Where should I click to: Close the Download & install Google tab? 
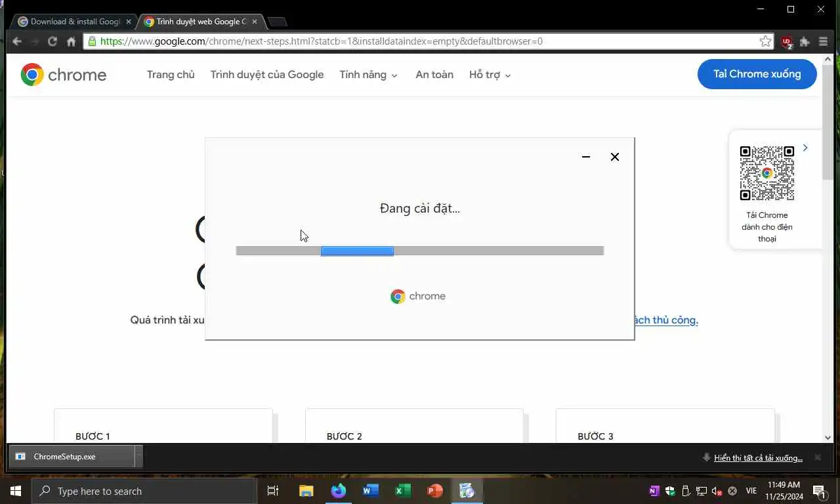129,22
